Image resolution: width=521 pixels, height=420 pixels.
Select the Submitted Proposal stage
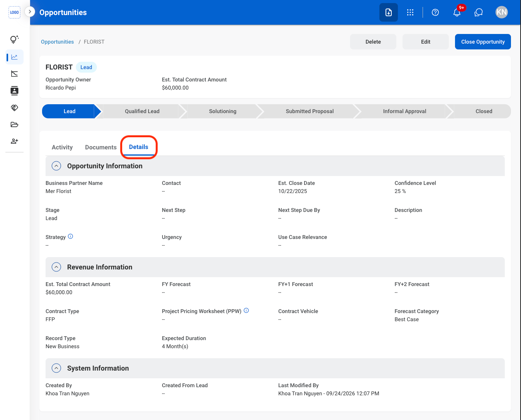pyautogui.click(x=310, y=111)
